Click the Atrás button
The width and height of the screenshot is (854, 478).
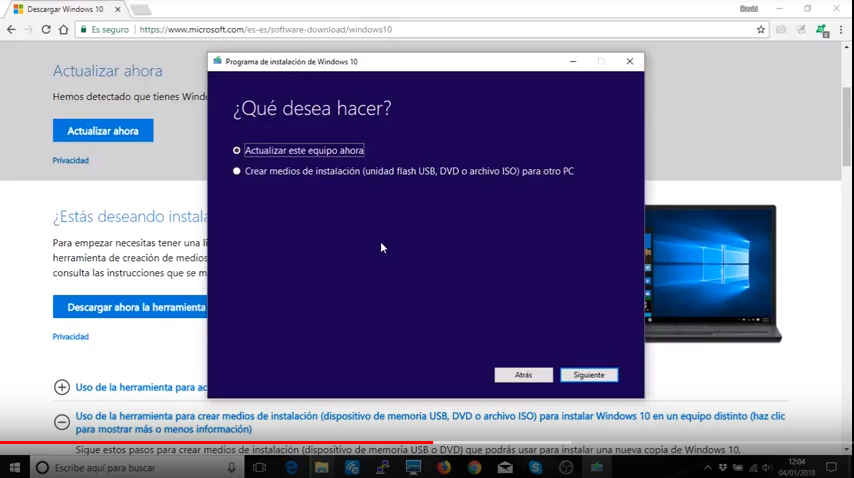523,375
